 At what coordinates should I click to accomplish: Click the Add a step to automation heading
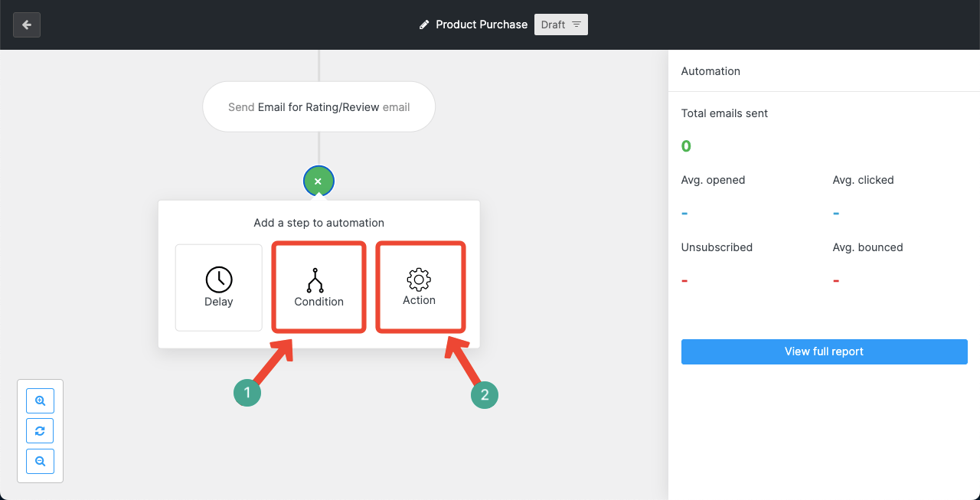pyautogui.click(x=318, y=223)
